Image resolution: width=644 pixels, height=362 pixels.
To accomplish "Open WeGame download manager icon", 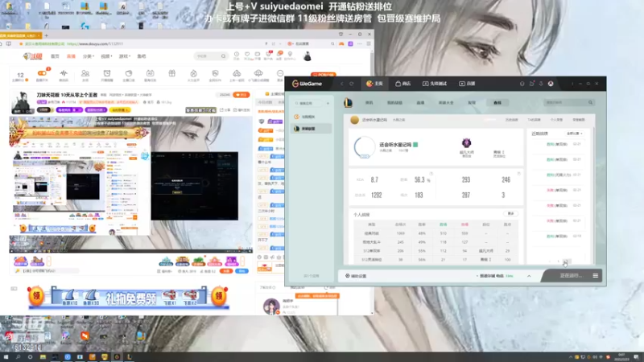I will pyautogui.click(x=541, y=84).
